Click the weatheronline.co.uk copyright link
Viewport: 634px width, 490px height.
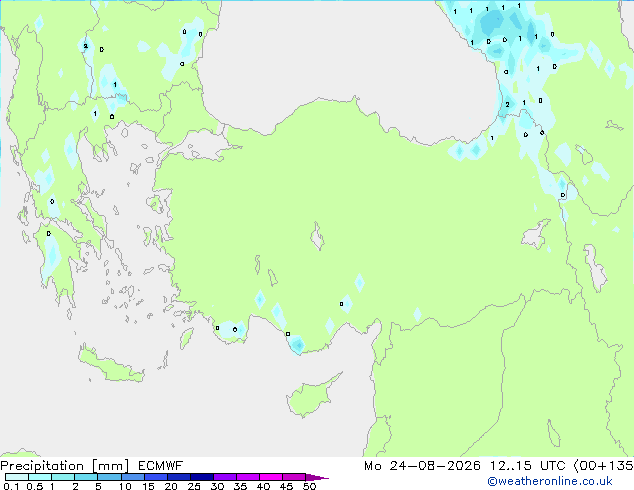(550, 481)
